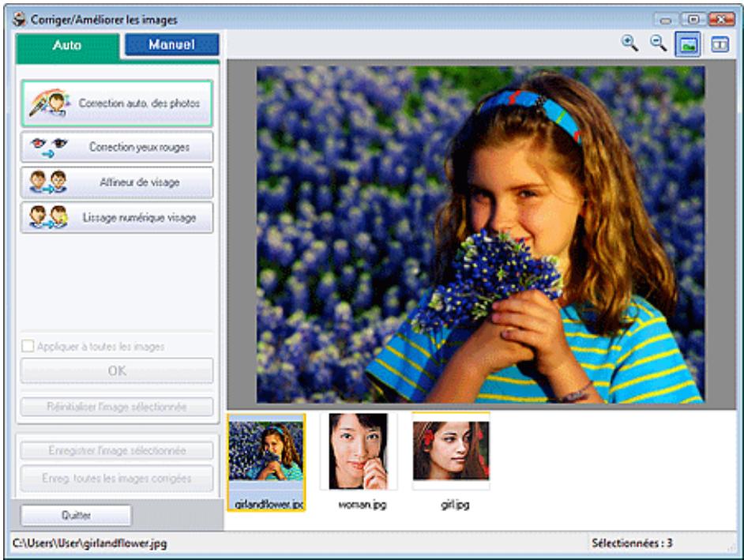
Task: Enable Appliquer à toutes les images checkbox
Action: pos(28,346)
